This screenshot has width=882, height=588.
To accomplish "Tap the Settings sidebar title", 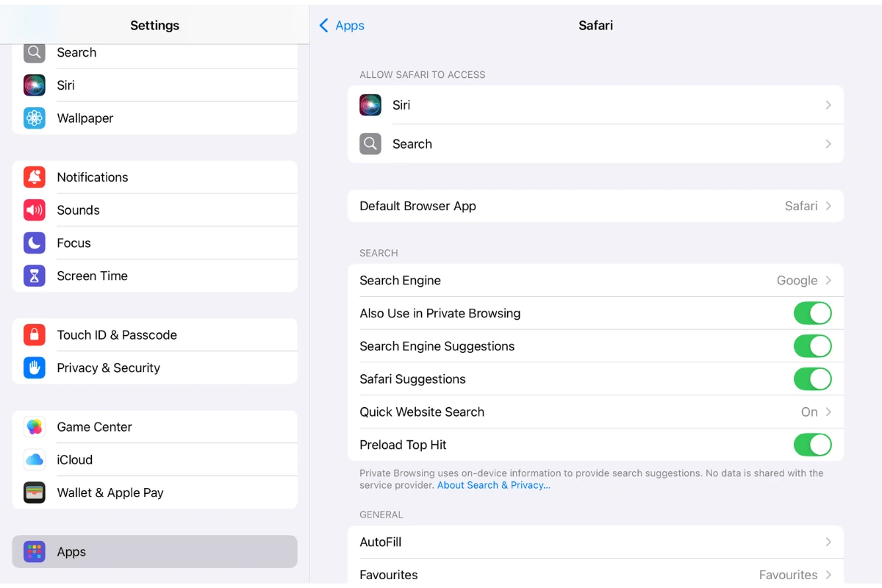I will point(154,26).
